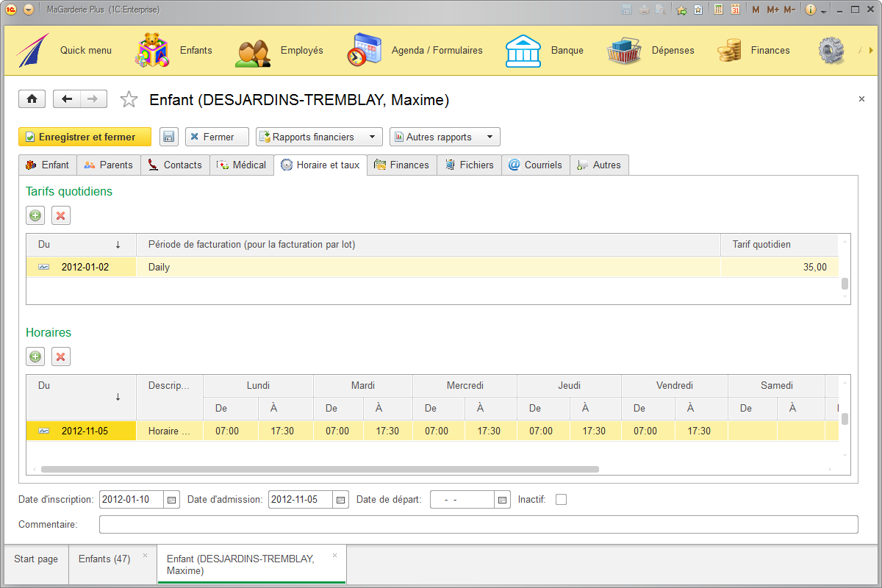This screenshot has width=882, height=588.
Task: Enable the Inactif checkbox
Action: point(561,499)
